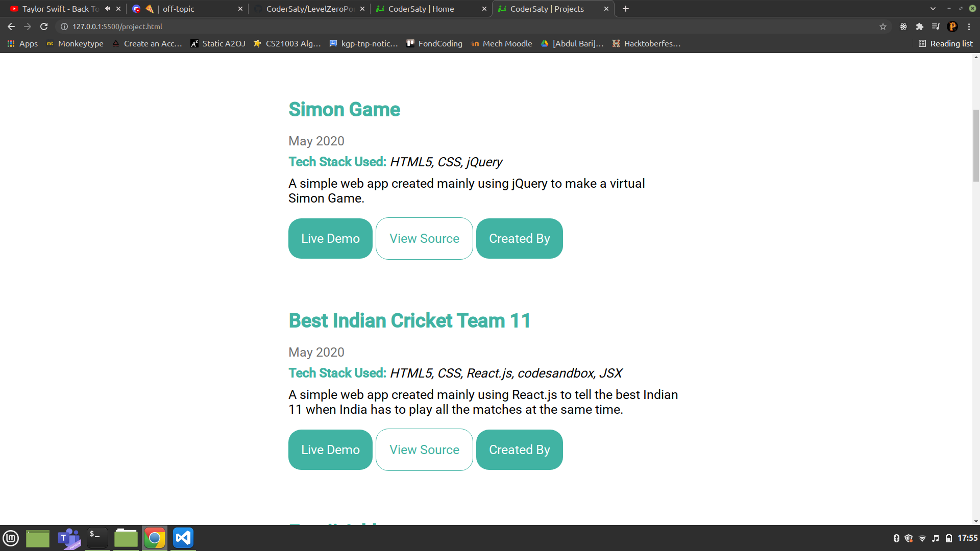Expand the tab search dropdown arrow
Viewport: 980px width, 551px height.
(933, 9)
